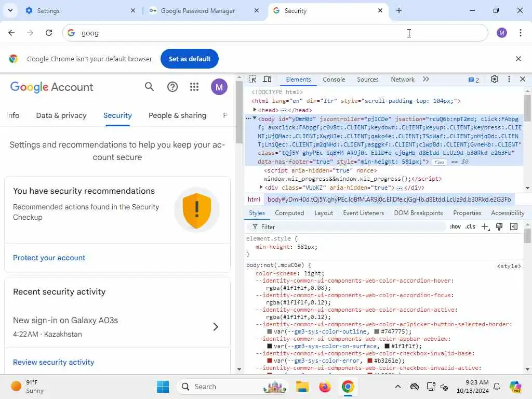Screen dimensions: 532x399
Task: Click the yellow security shield warning icon
Action: (197, 210)
